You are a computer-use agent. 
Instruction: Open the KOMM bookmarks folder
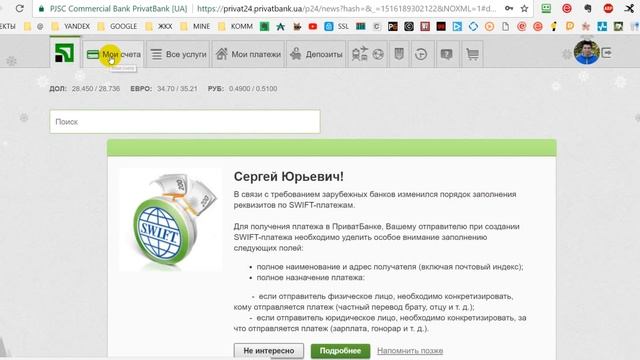(236, 27)
